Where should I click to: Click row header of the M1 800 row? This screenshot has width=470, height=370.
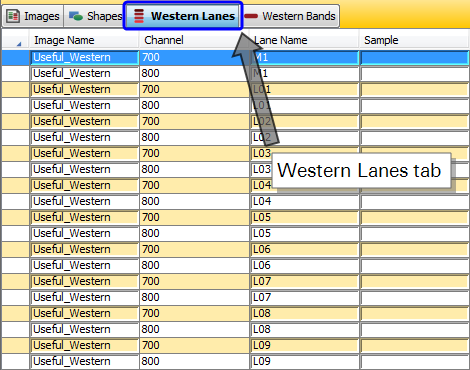click(x=16, y=73)
